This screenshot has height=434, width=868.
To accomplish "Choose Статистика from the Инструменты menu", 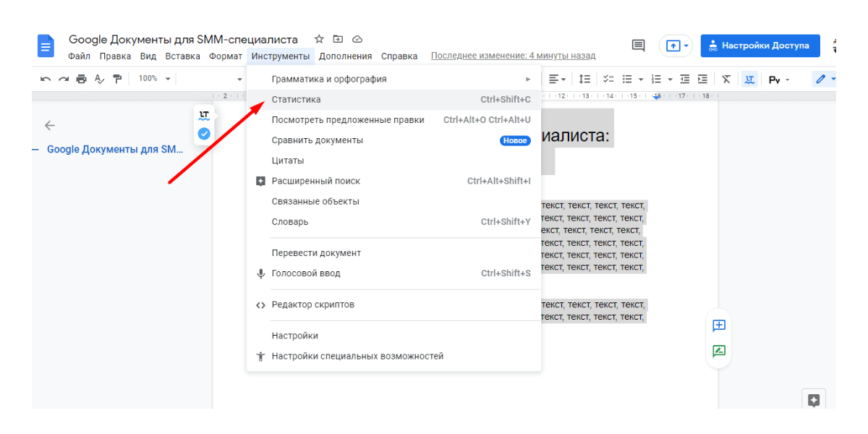I will (296, 100).
